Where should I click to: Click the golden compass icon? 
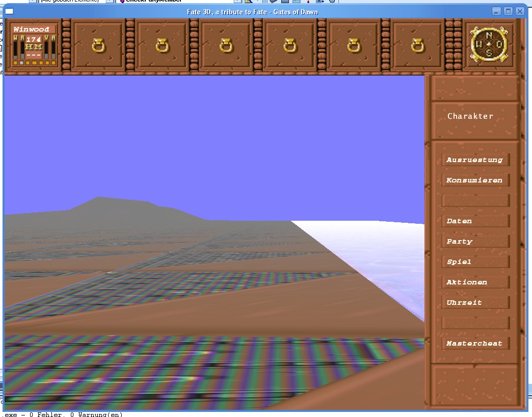pyautogui.click(x=489, y=44)
